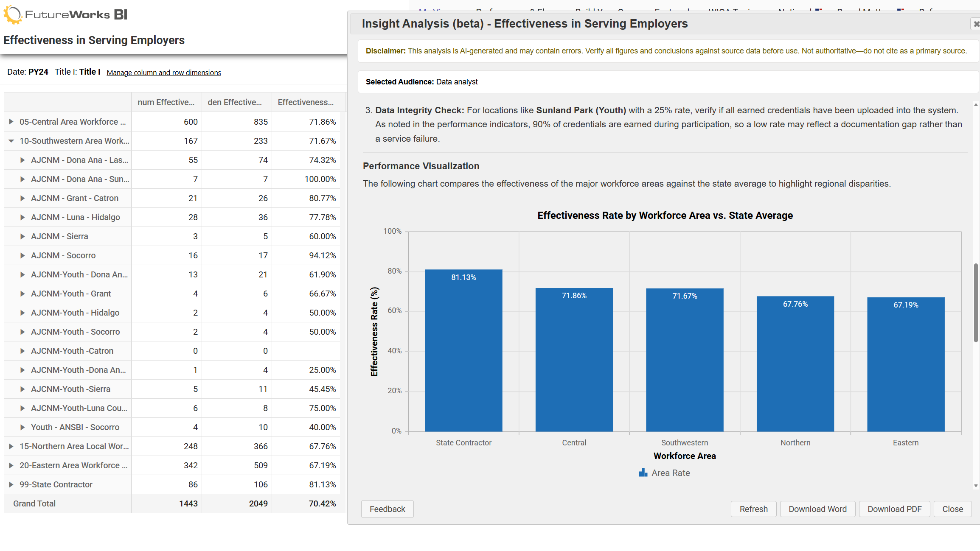Open Manage column and row dimensions

click(164, 73)
